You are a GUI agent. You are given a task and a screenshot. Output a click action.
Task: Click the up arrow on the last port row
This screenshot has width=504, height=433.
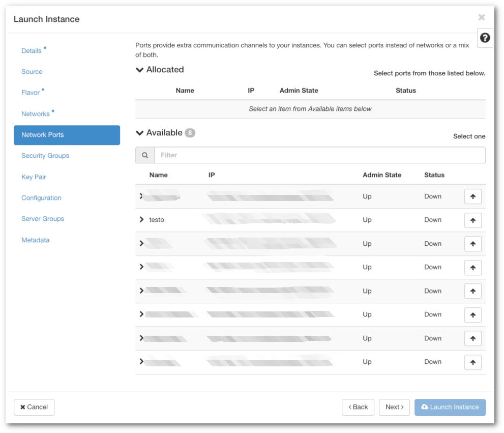472,362
